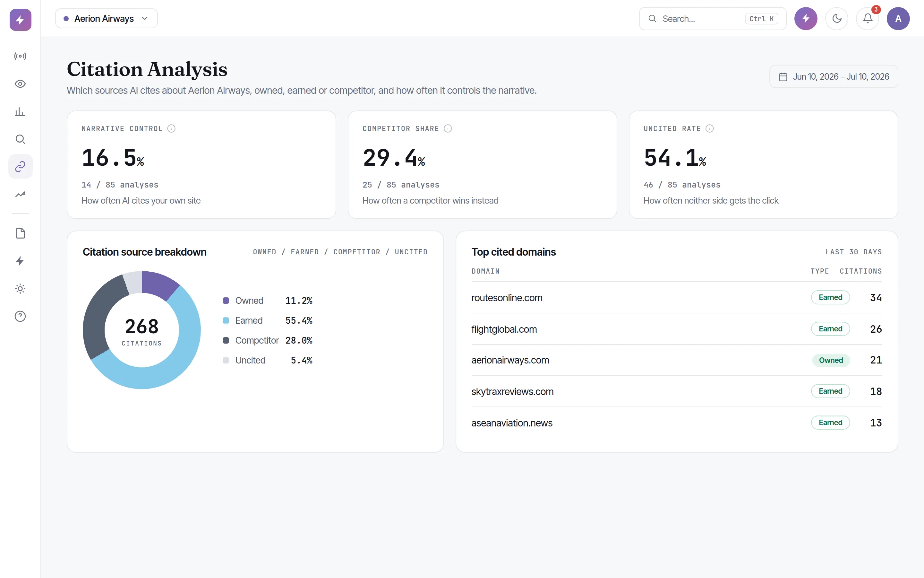924x578 pixels.
Task: Click the Earned light-blue legend swatch
Action: pos(226,320)
